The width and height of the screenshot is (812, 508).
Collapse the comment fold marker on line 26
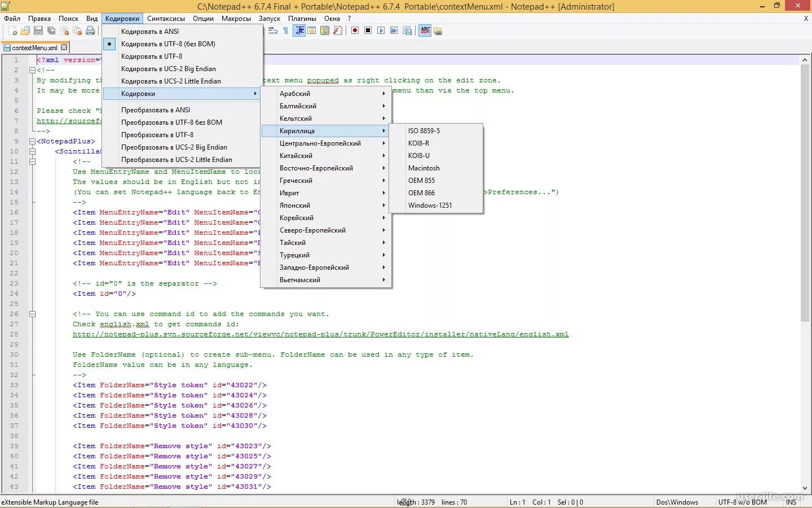[33, 314]
